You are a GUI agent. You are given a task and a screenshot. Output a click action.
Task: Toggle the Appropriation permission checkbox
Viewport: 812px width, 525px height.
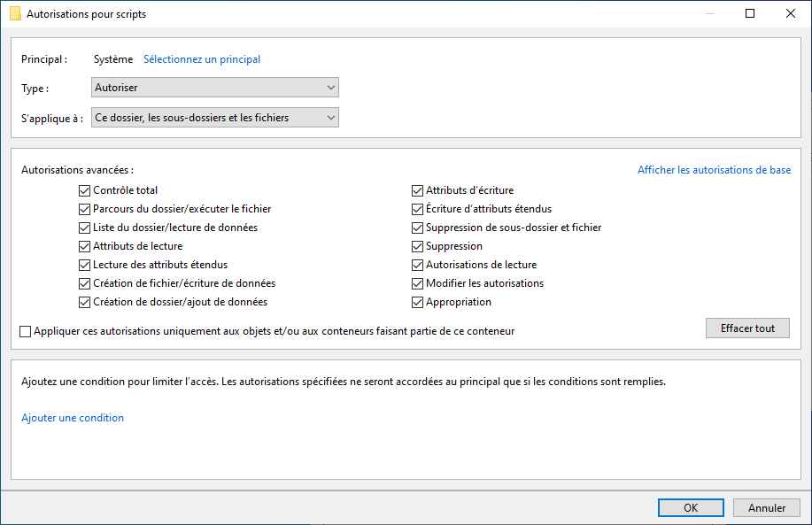click(417, 303)
